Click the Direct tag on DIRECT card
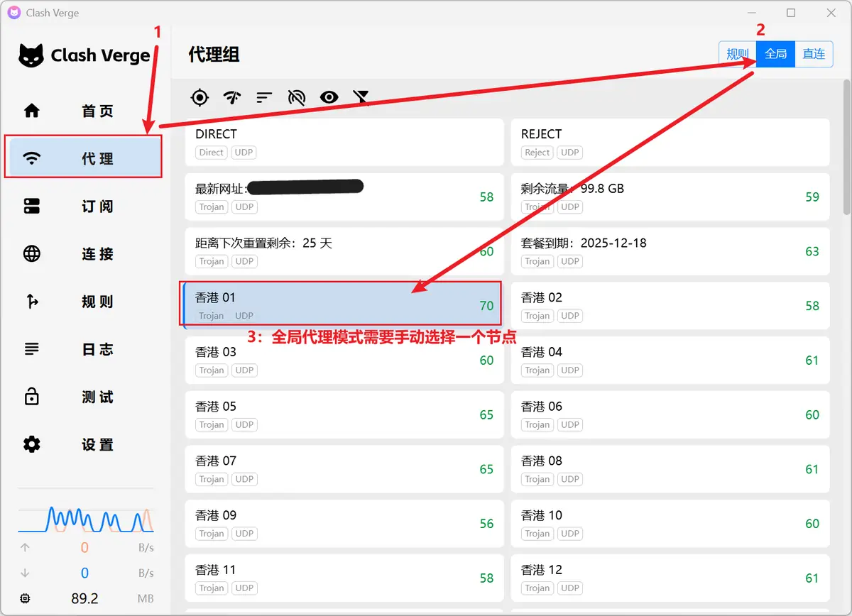 click(x=212, y=152)
